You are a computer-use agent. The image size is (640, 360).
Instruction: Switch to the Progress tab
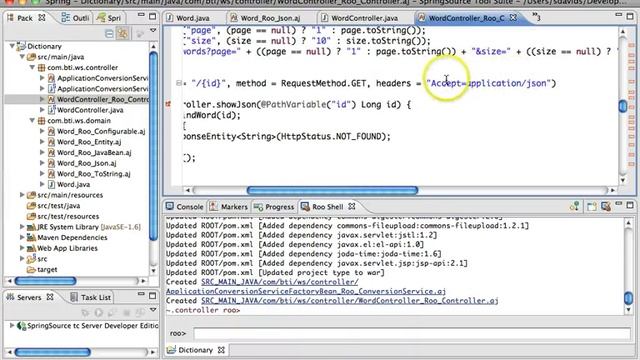274,207
